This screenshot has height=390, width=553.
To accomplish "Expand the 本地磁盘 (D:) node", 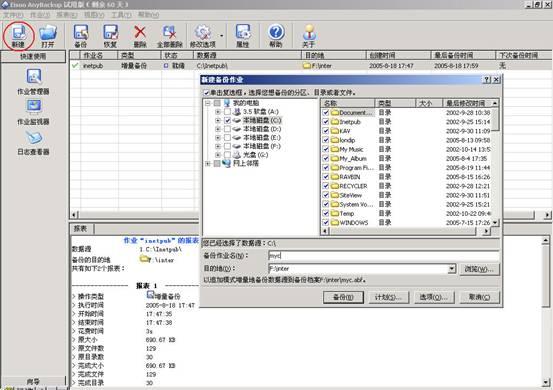I will click(x=218, y=129).
